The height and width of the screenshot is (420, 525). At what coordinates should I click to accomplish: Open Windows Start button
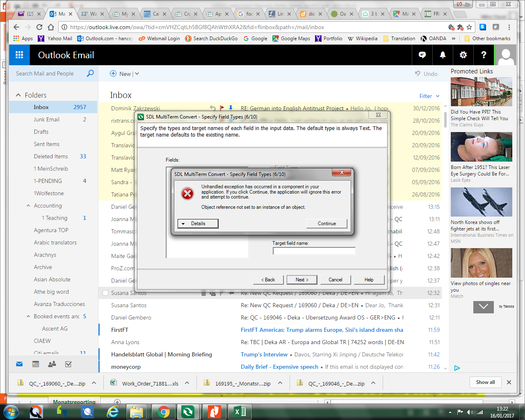11,411
